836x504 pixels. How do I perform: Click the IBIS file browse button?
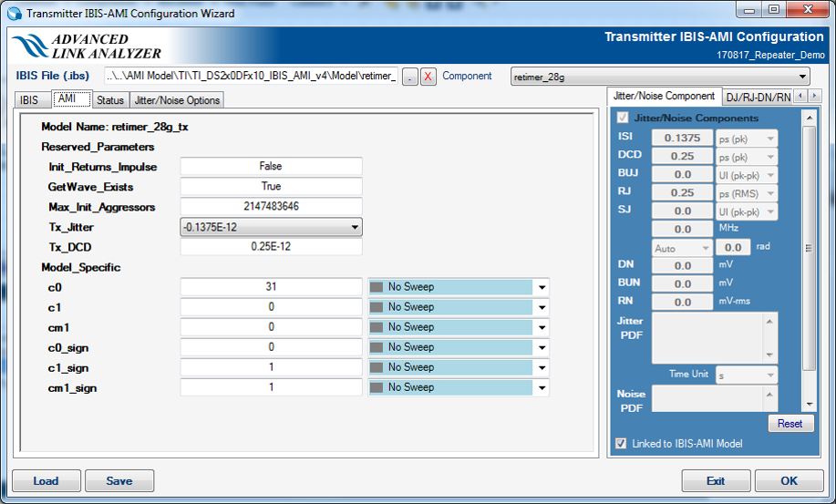tap(409, 77)
